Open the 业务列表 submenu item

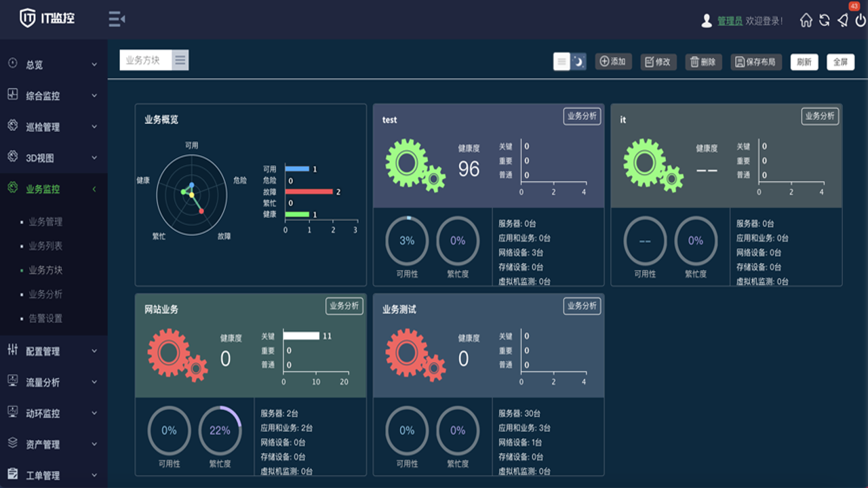tap(45, 246)
